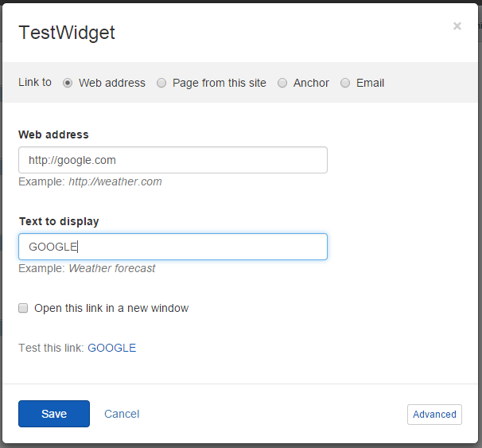Select the Web address radio button
Image resolution: width=482 pixels, height=448 pixels.
click(x=68, y=83)
